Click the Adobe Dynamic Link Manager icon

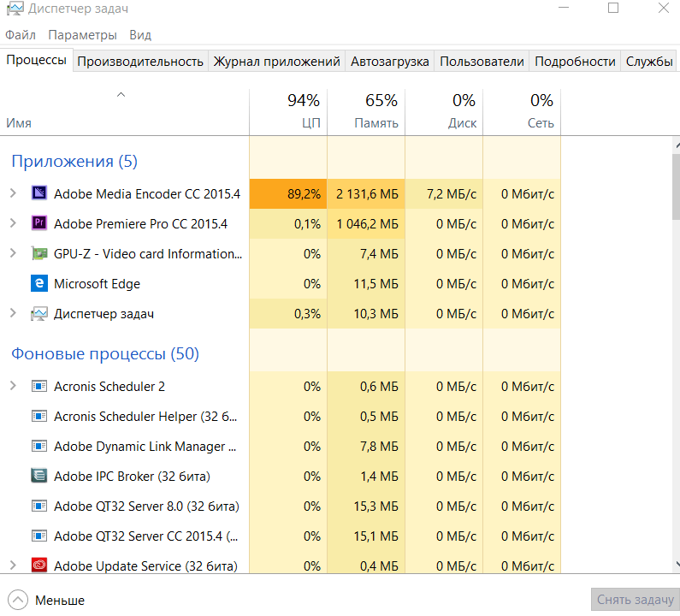pos(39,446)
